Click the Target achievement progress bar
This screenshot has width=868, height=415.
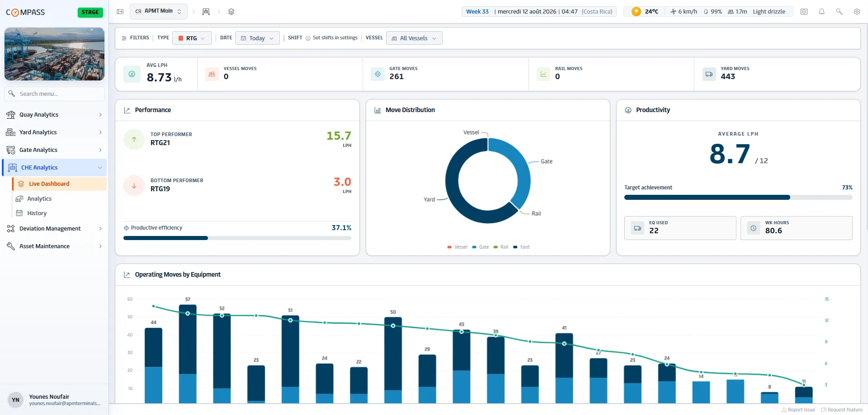pos(738,198)
